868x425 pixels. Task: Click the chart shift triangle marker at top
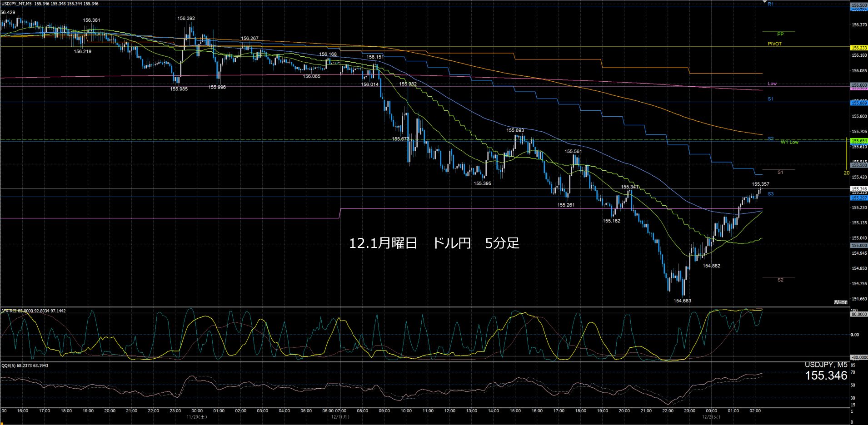[764, 2]
